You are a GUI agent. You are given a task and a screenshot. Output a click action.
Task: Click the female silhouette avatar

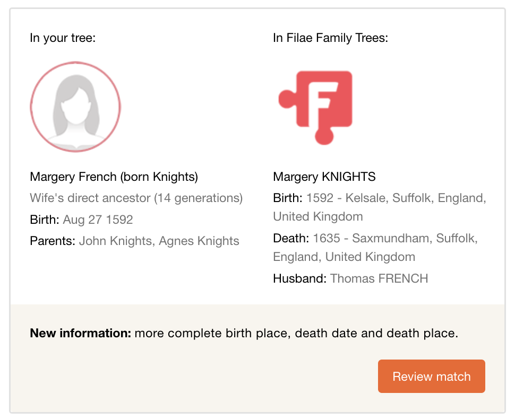coord(75,107)
